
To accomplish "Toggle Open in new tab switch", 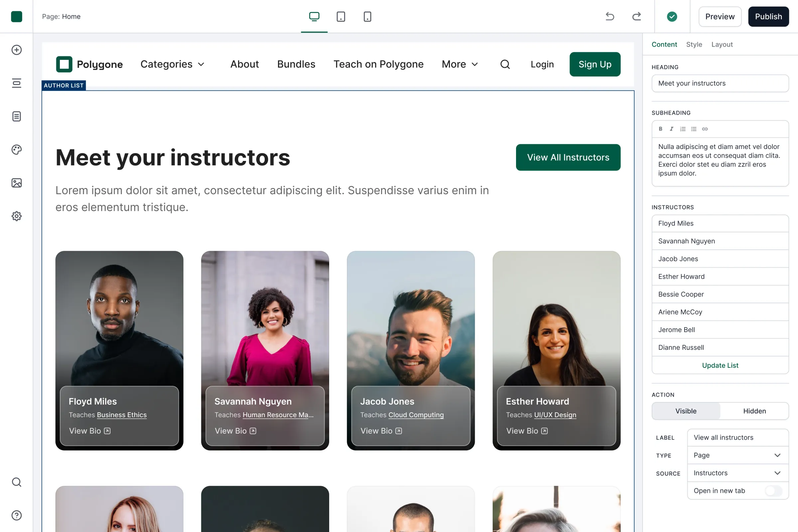I will click(774, 491).
